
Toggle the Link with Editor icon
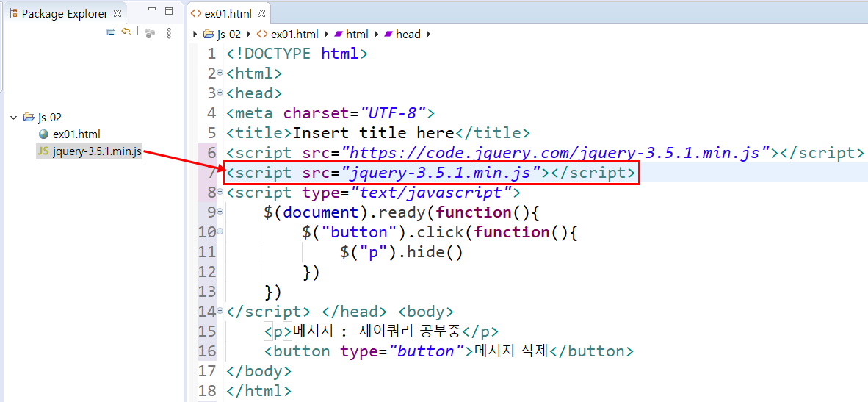126,32
